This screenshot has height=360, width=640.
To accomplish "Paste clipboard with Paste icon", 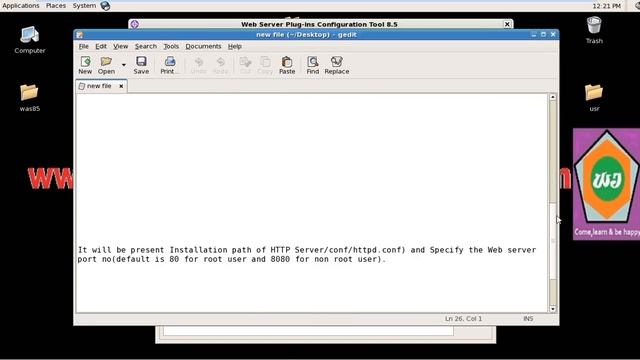I will pyautogui.click(x=287, y=65).
